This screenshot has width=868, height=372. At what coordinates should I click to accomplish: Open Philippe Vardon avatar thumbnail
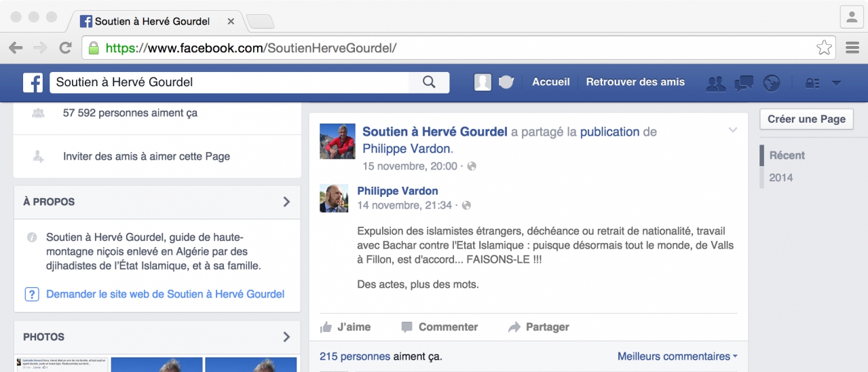pyautogui.click(x=334, y=198)
